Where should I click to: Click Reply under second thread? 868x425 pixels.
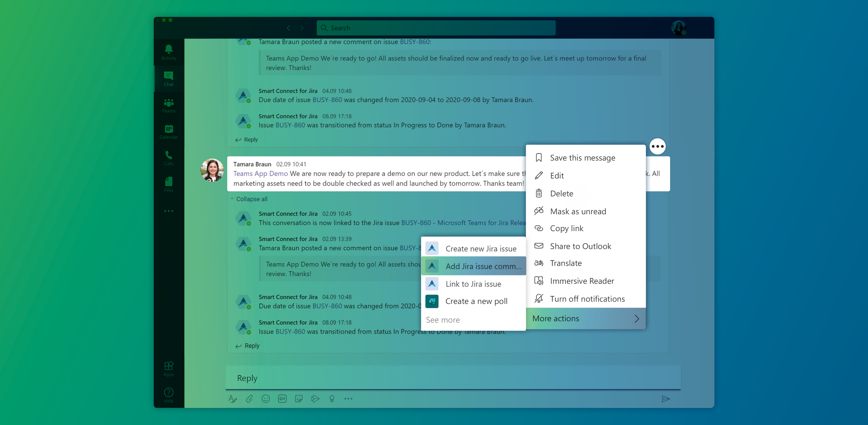[x=247, y=346]
